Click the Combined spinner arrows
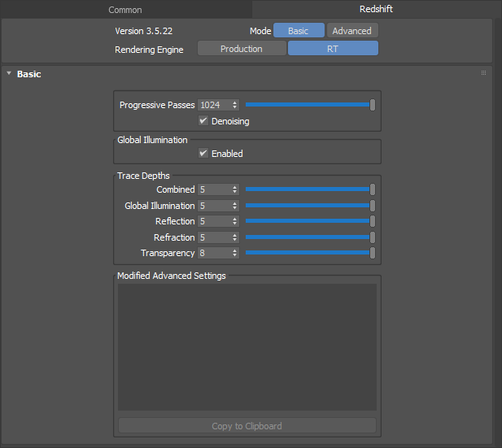This screenshot has width=502, height=448. coord(235,189)
